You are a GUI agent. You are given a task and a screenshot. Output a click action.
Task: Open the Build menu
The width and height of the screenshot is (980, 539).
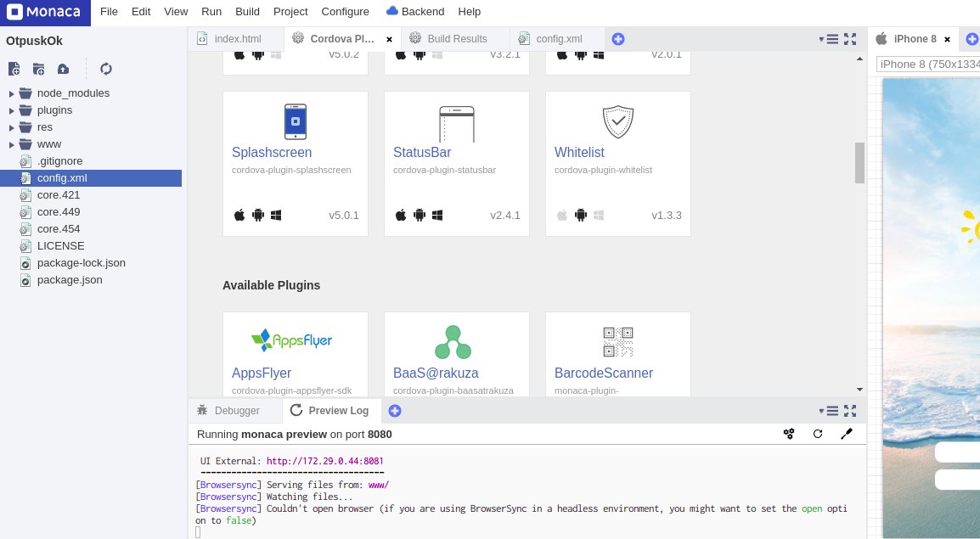pyautogui.click(x=247, y=11)
